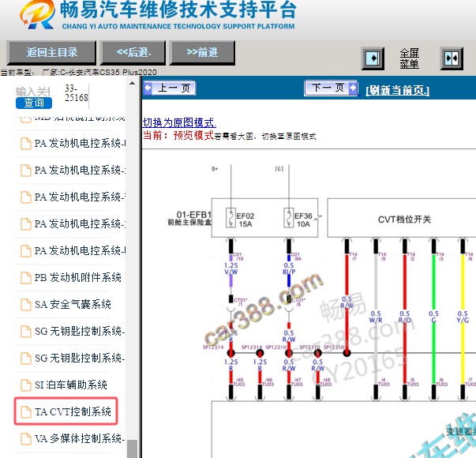Click 切换为原图模式 link
The height and width of the screenshot is (458, 476).
point(179,122)
